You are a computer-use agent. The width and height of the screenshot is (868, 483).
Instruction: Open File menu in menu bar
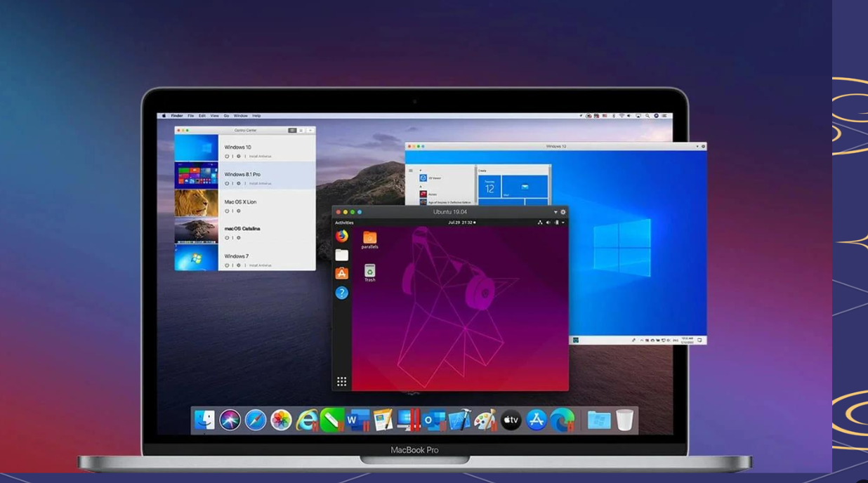pyautogui.click(x=190, y=116)
